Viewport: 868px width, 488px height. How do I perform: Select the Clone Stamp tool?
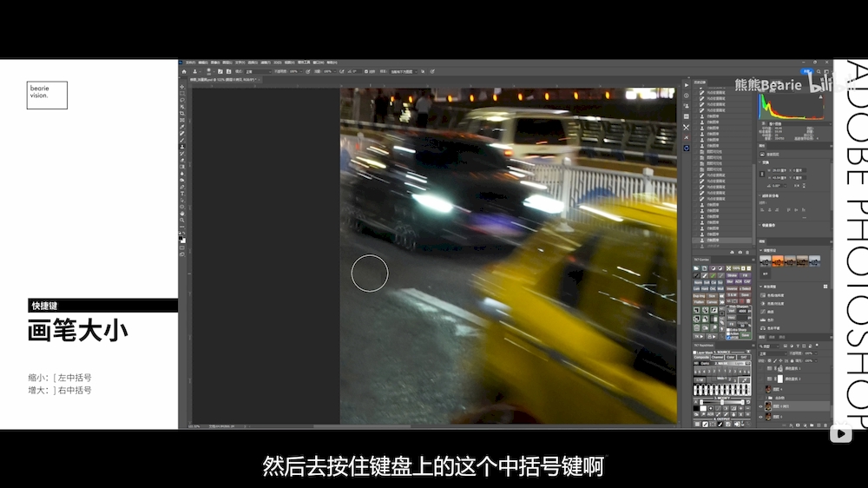[182, 146]
